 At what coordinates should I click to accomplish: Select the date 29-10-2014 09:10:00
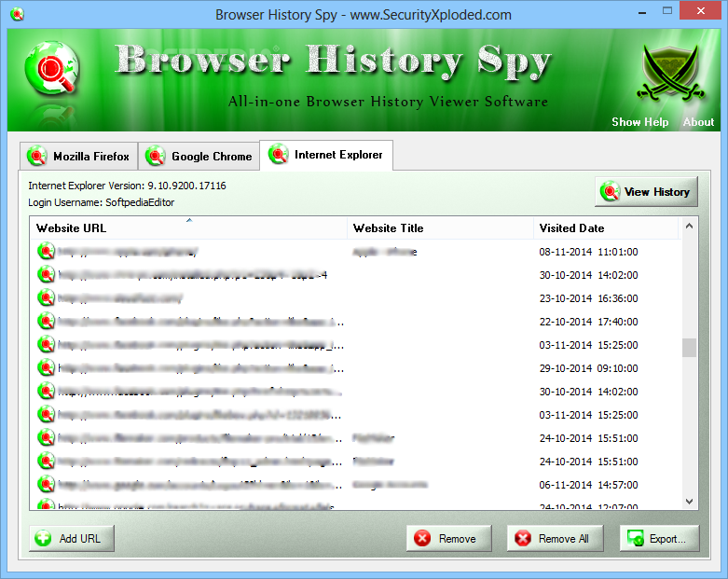(x=588, y=368)
